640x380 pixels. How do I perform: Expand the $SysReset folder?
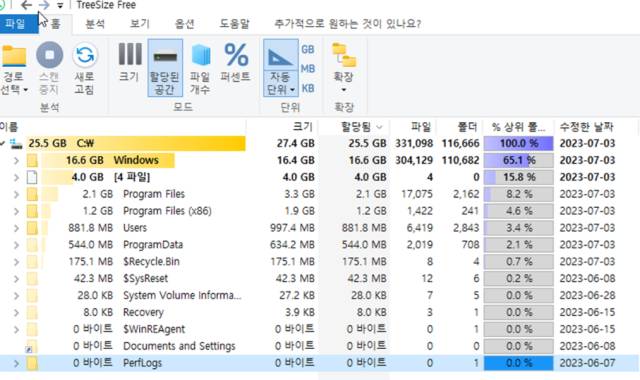[x=16, y=279]
